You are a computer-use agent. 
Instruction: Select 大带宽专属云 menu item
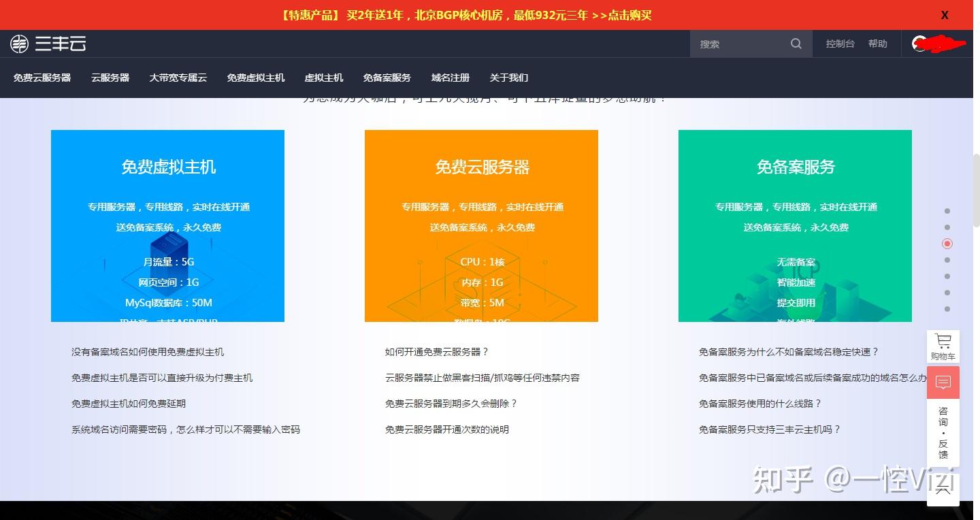click(178, 78)
